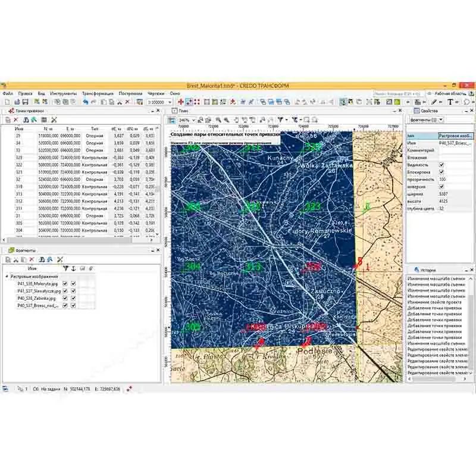The height and width of the screenshot is (476, 476).
Task: Open the Инструменты menu
Action: [x=64, y=93]
